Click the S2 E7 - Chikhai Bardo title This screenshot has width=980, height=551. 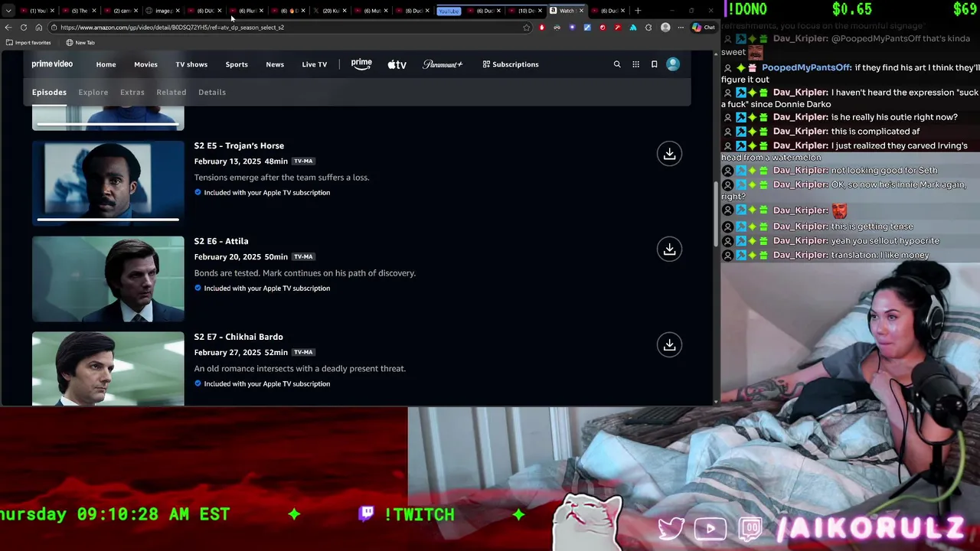238,337
